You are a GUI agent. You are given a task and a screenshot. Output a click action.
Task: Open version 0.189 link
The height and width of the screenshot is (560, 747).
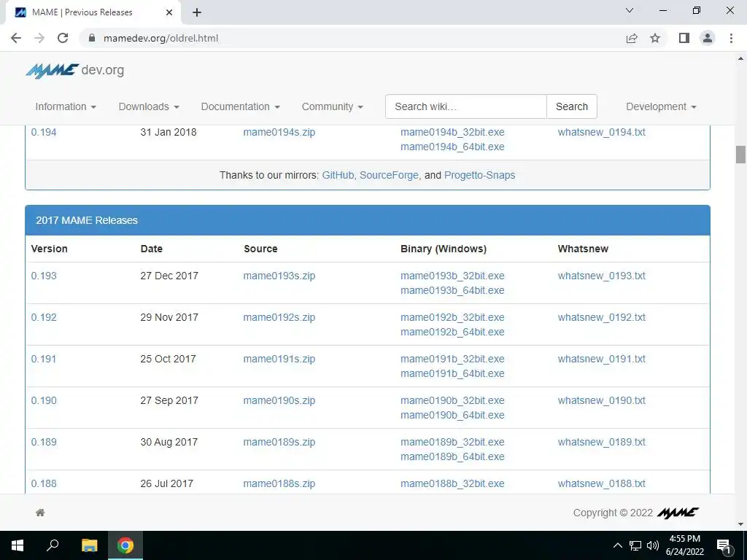point(44,442)
